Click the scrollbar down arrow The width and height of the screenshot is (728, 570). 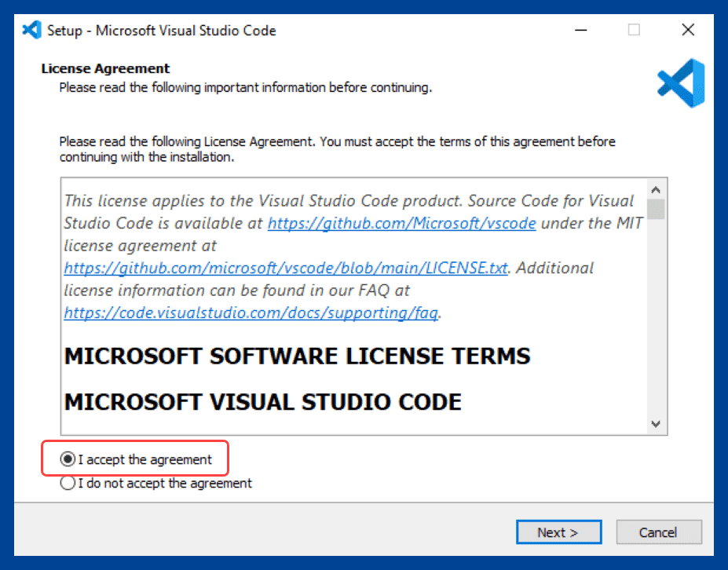[656, 424]
